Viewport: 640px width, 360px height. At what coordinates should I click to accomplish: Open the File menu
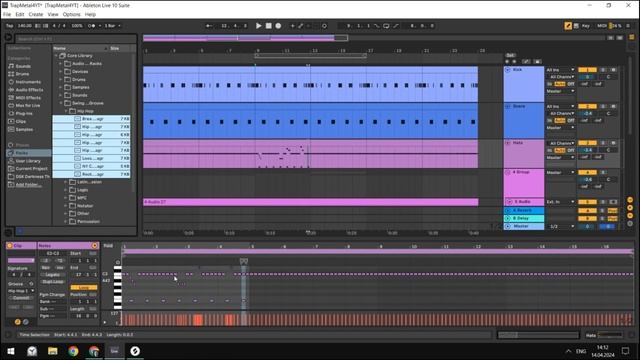point(7,14)
